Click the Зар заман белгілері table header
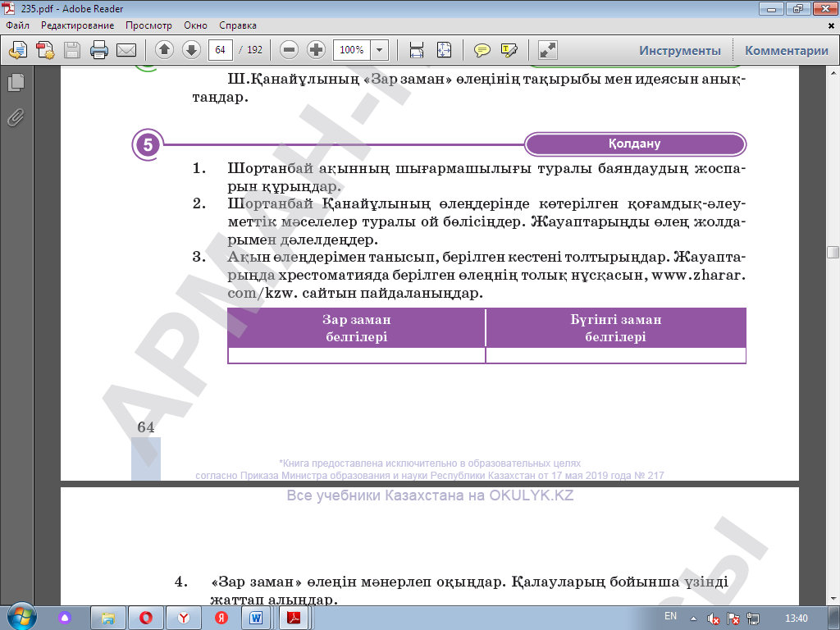840x630 pixels. [357, 328]
